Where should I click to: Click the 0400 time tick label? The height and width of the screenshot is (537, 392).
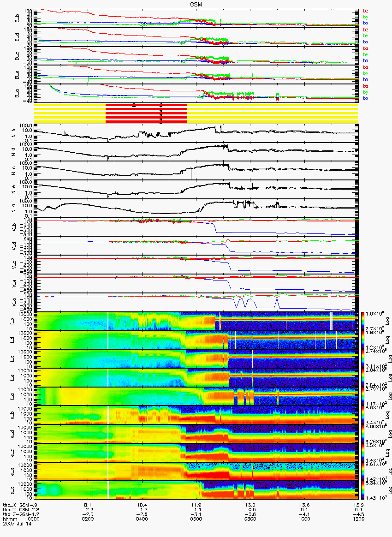click(x=142, y=519)
